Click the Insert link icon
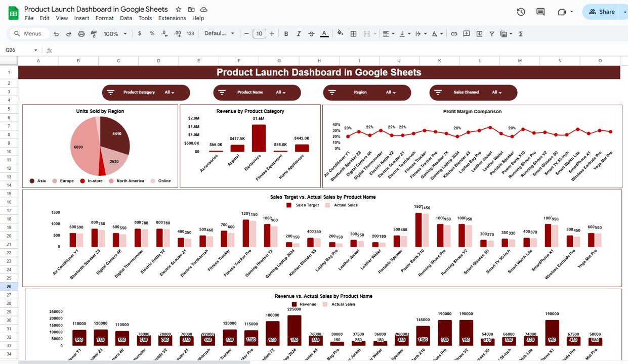This screenshot has height=364, width=628. coord(454,33)
